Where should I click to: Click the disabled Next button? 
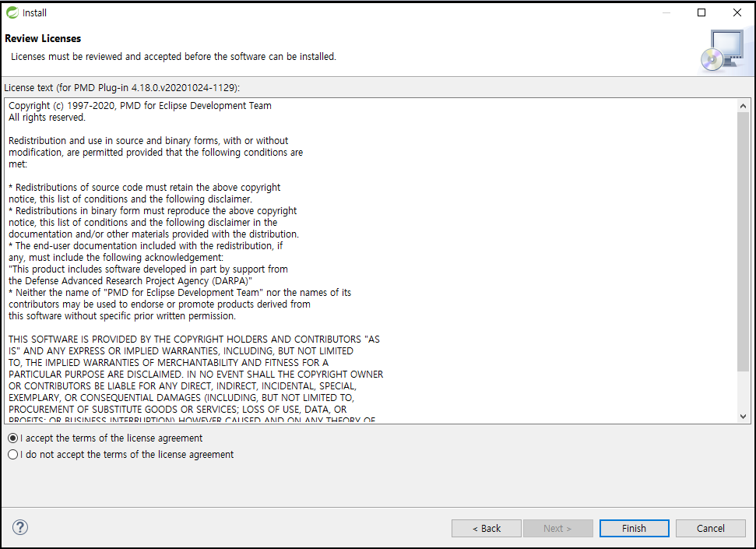tap(557, 528)
